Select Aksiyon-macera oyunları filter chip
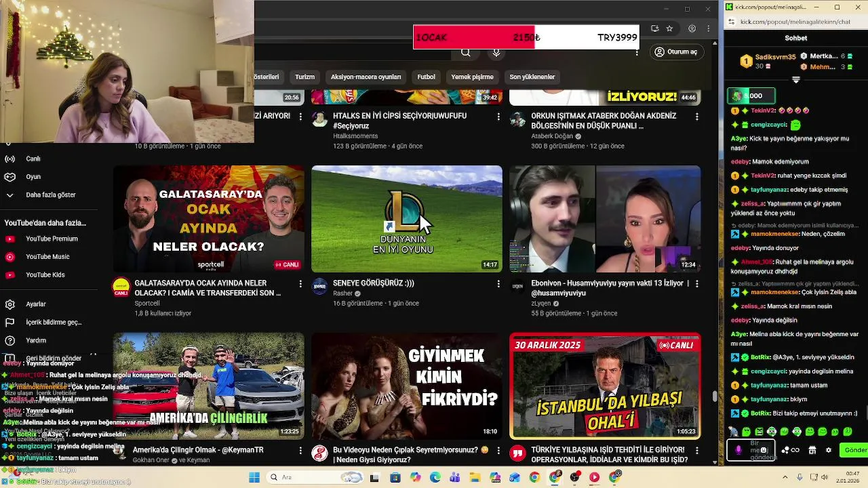Viewport: 868px width, 488px height. [x=366, y=77]
